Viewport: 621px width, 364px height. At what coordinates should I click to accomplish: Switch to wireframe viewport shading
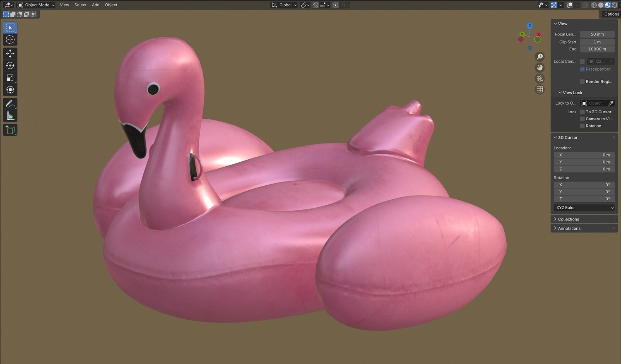[x=594, y=5]
